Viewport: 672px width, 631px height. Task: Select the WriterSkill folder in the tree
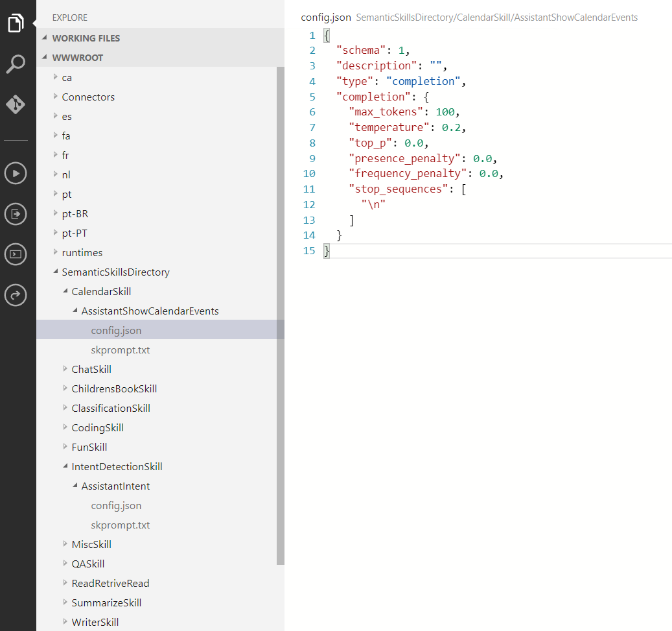pos(95,622)
